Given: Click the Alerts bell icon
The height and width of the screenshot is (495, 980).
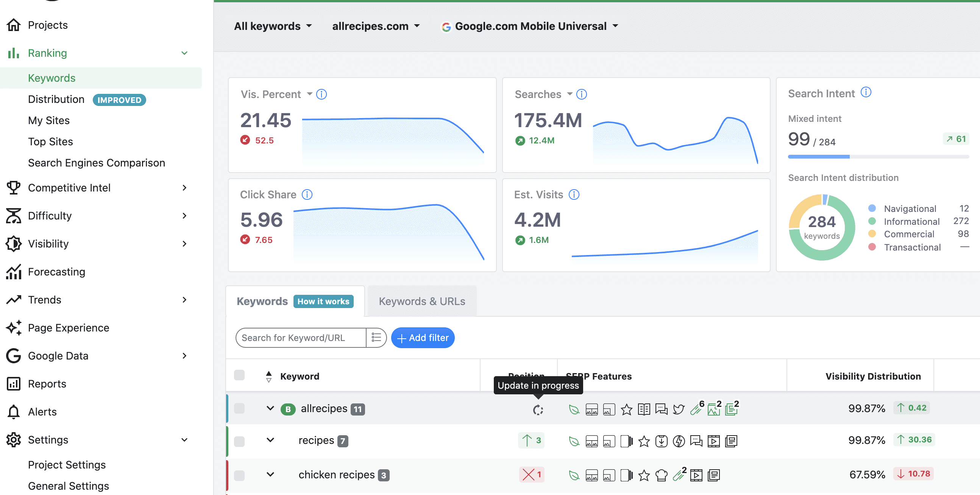Looking at the screenshot, I should [x=14, y=412].
